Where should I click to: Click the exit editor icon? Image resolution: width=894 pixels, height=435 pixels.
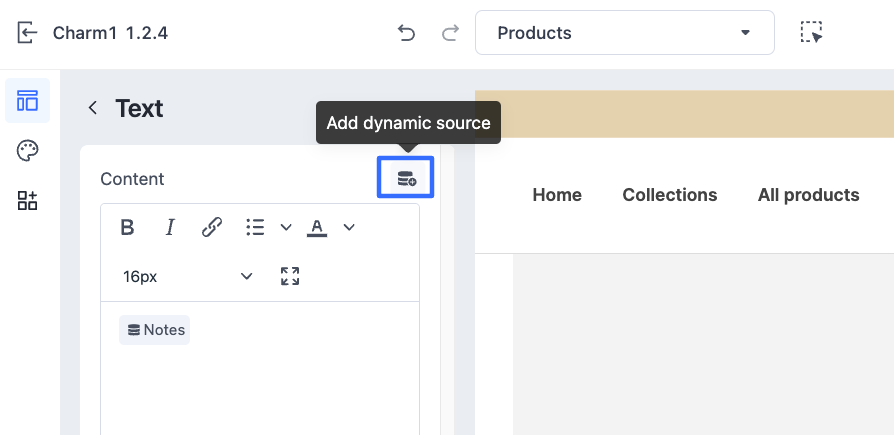pos(27,33)
